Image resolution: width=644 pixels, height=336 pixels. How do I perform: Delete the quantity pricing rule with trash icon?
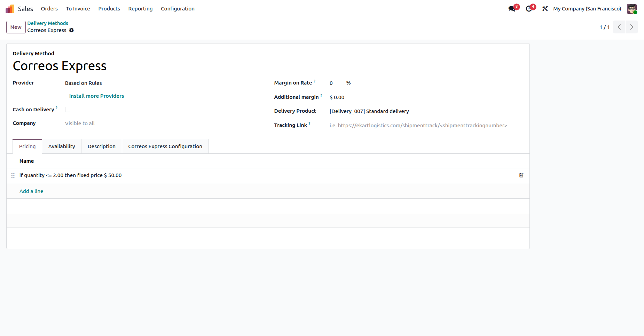click(x=521, y=175)
